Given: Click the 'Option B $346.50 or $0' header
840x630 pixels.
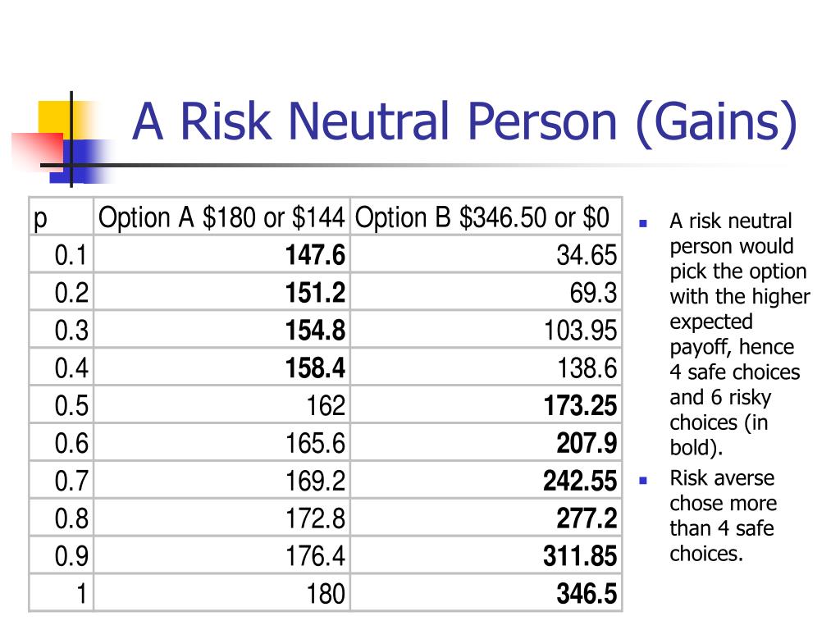Looking at the screenshot, I should pyautogui.click(x=486, y=217).
